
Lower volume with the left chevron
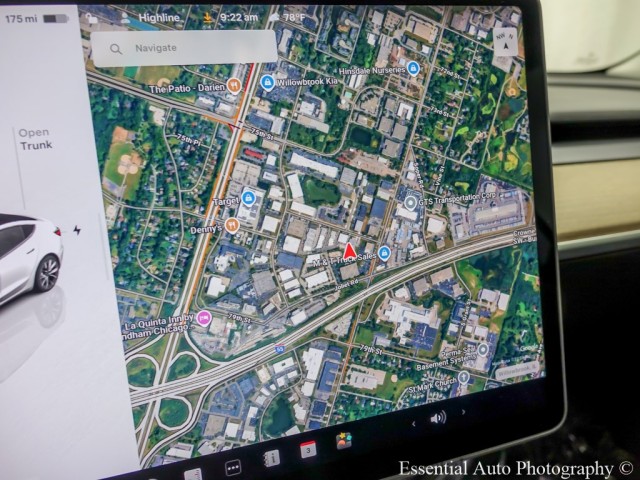point(413,424)
